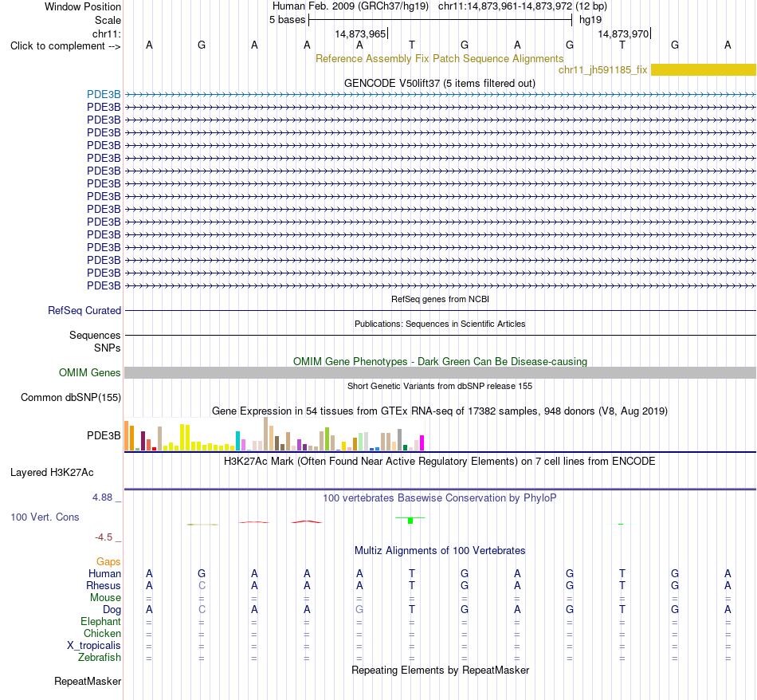The width and height of the screenshot is (757, 700).
Task: Click the 4.88 PhyloP upper limit value
Action: 102,497
